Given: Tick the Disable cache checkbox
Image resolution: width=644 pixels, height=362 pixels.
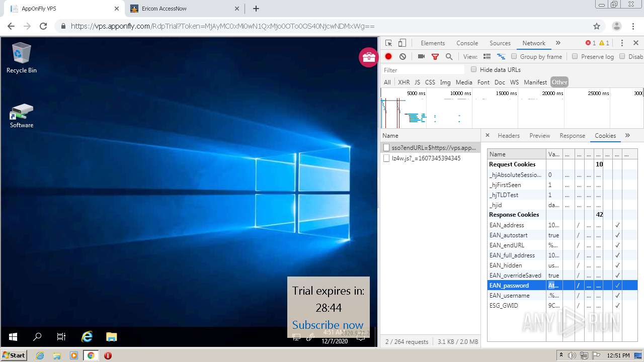Looking at the screenshot, I should (x=622, y=56).
